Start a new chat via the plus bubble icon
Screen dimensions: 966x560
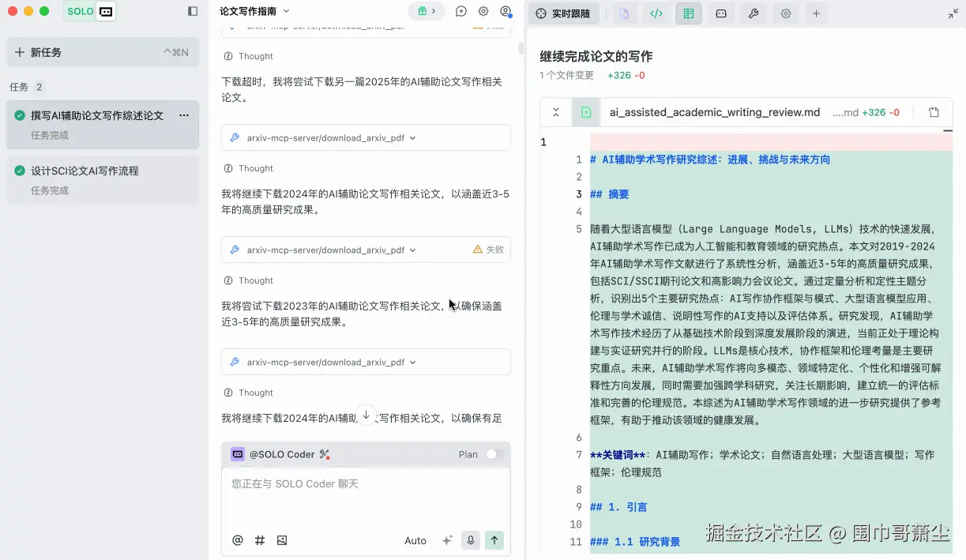tap(461, 11)
